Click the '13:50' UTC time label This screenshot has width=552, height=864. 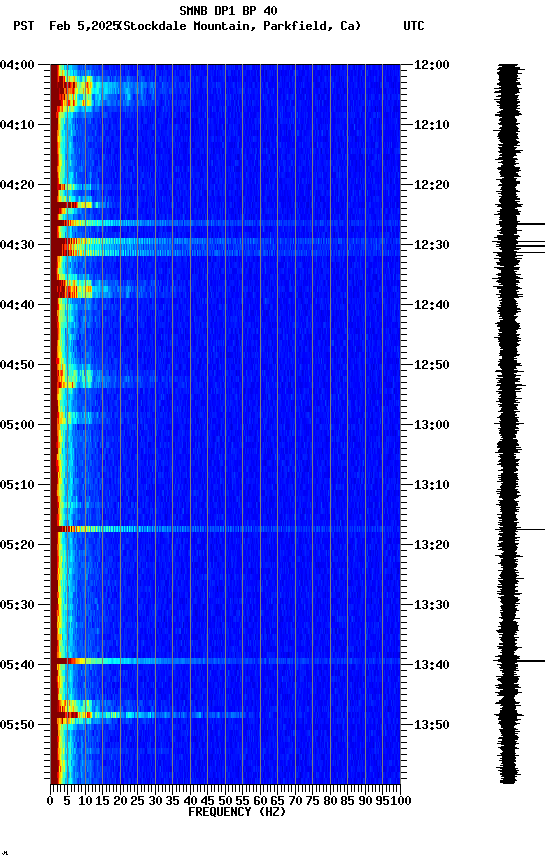coord(432,725)
